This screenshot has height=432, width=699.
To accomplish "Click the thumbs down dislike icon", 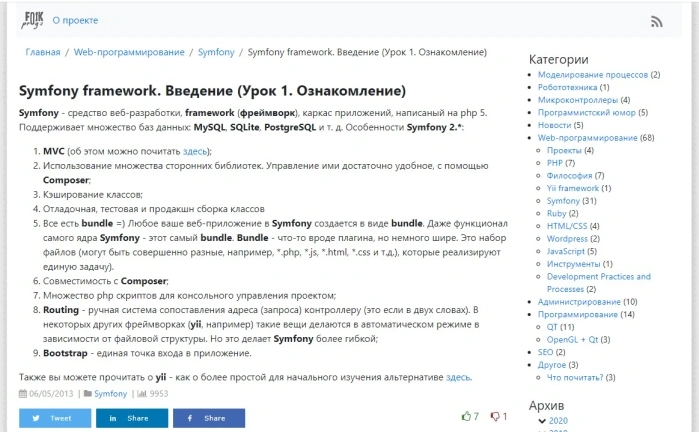I will click(495, 416).
